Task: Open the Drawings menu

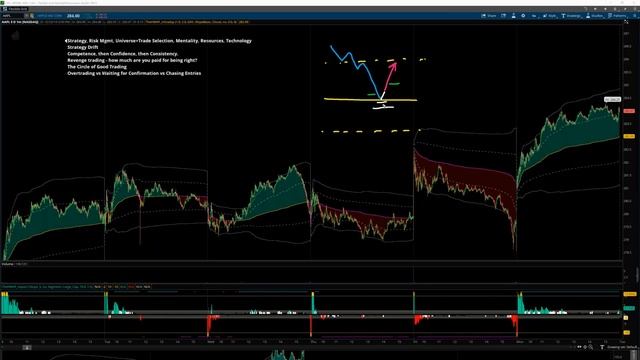Action: 571,16
